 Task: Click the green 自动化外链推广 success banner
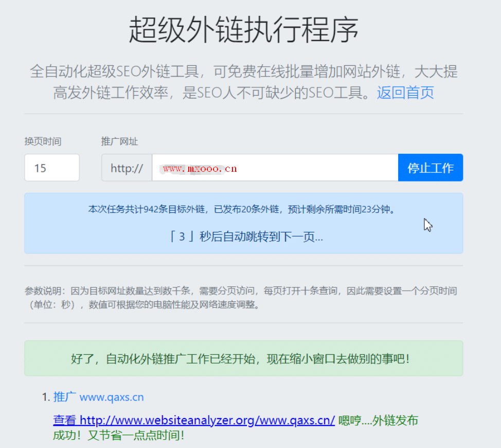coord(243,359)
